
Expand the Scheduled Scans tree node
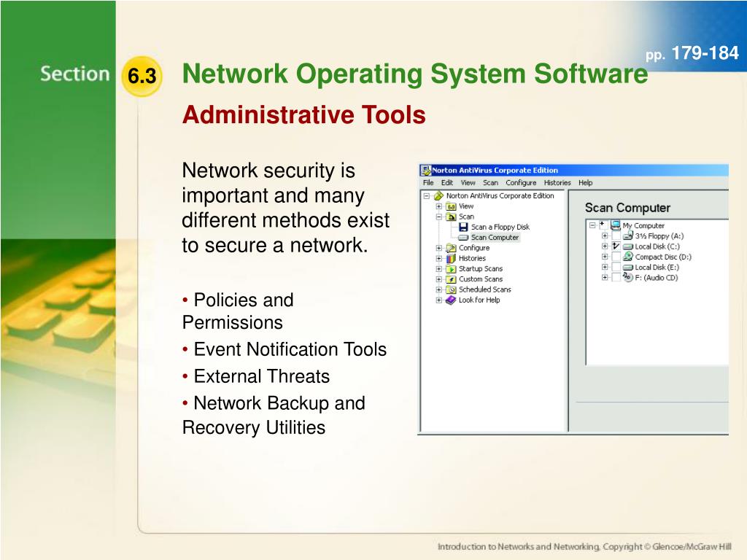click(438, 289)
